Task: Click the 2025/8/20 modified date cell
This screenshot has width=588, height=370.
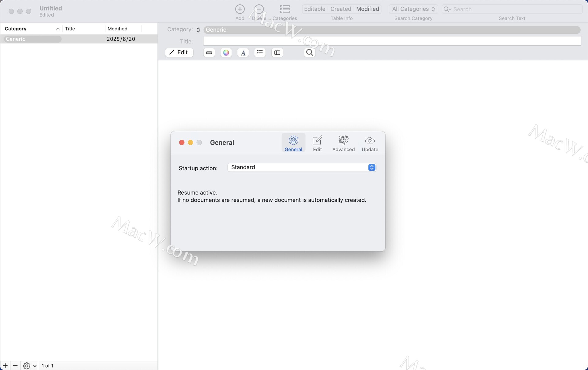Action: (121, 39)
